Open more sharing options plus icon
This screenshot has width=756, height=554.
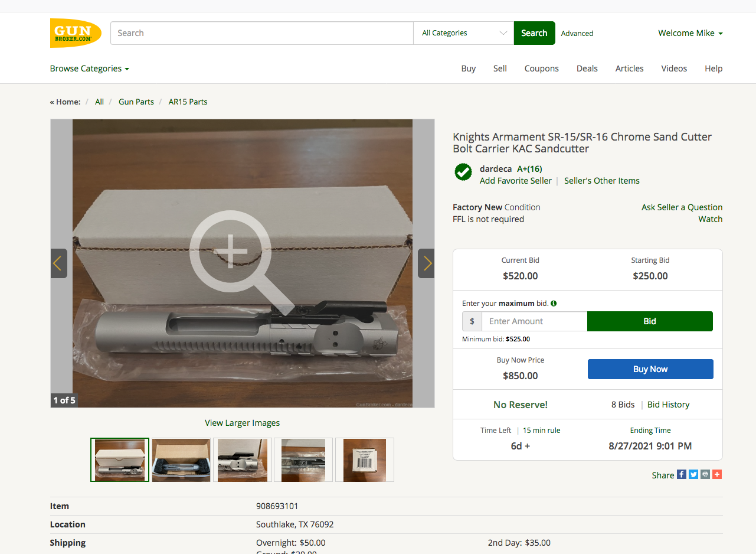click(x=717, y=474)
